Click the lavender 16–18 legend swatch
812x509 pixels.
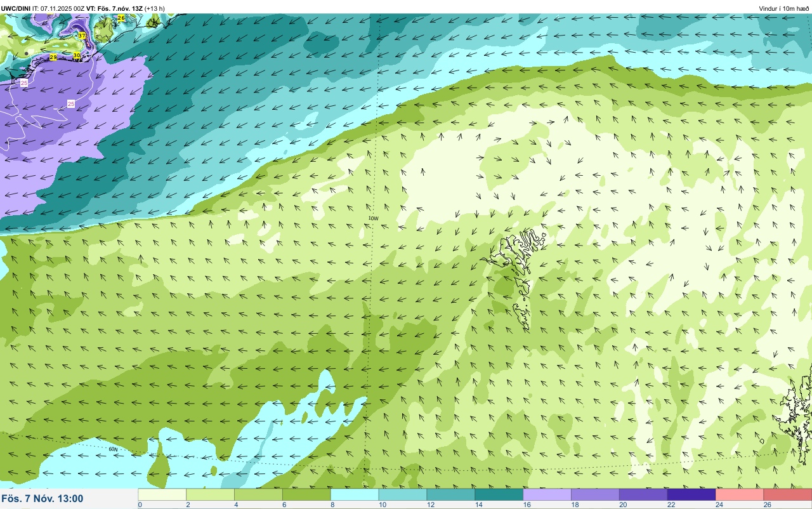[547, 494]
